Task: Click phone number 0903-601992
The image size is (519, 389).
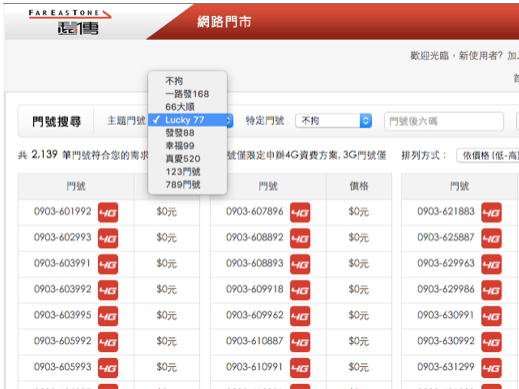Action: pyautogui.click(x=62, y=211)
